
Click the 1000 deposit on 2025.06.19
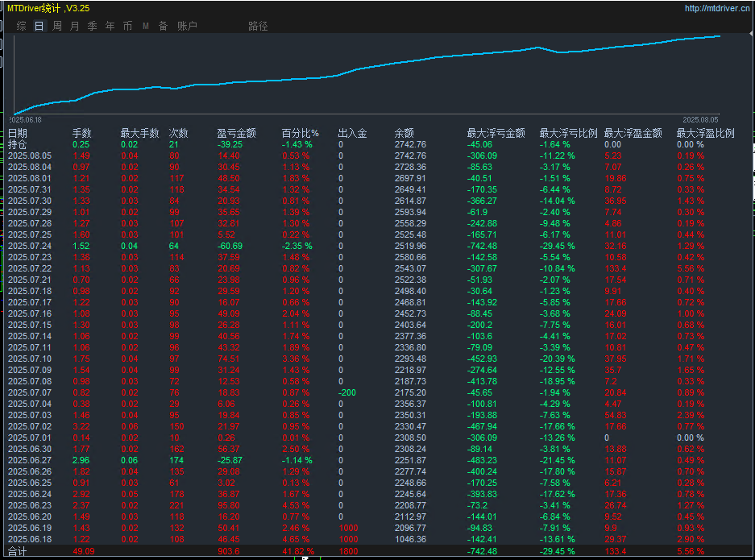(x=349, y=528)
